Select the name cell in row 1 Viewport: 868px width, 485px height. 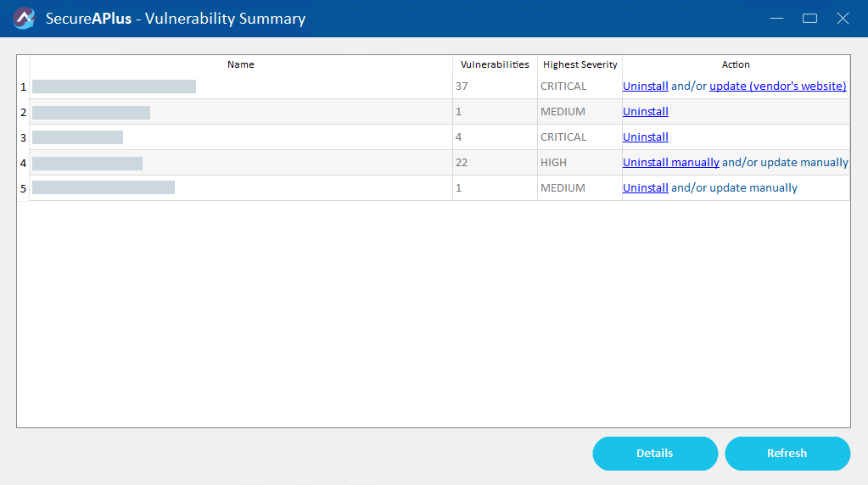241,86
